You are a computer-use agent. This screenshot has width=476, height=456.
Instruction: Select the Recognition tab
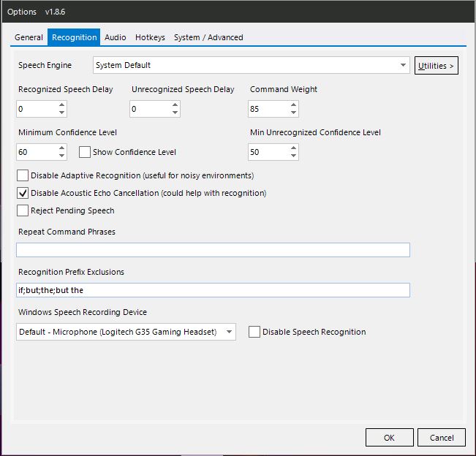pos(74,37)
